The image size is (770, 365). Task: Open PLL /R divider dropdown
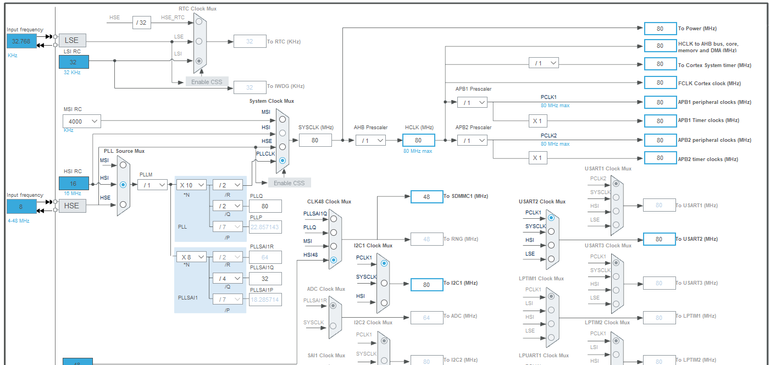(227, 185)
